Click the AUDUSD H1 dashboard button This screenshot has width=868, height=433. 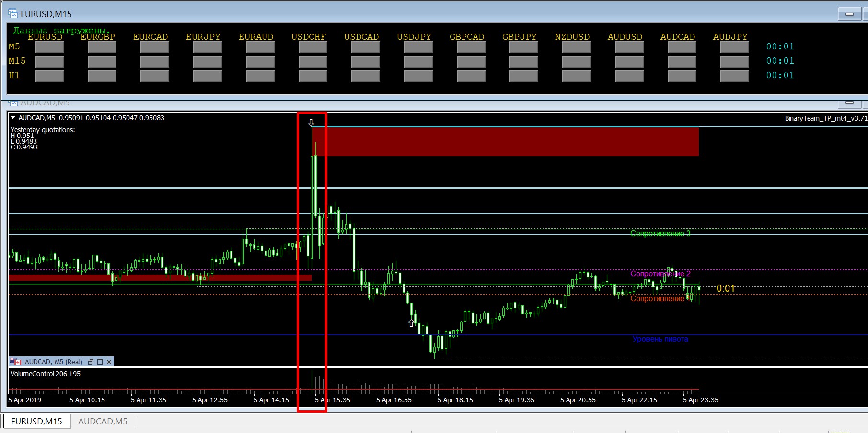click(629, 76)
